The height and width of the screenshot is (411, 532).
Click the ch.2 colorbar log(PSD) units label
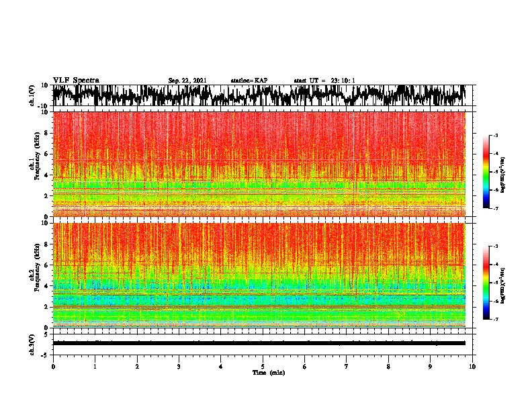click(503, 285)
